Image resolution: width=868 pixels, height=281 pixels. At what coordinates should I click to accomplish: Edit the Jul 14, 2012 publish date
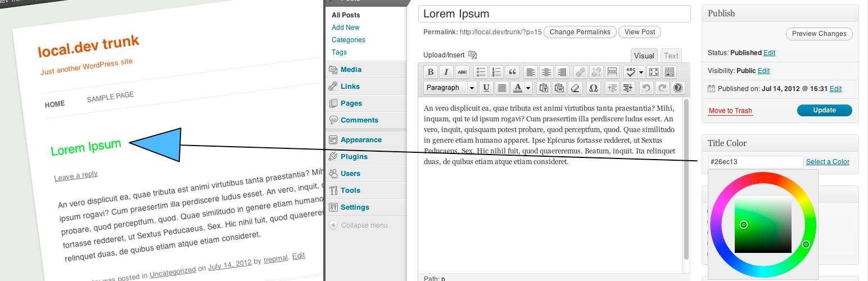coord(835,89)
